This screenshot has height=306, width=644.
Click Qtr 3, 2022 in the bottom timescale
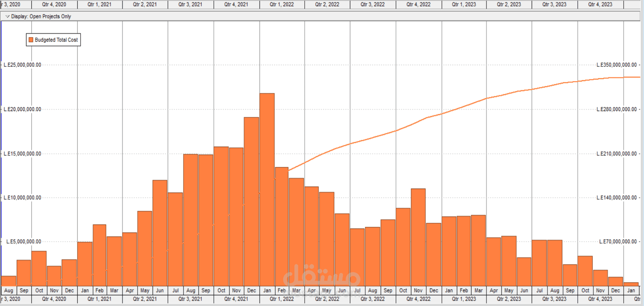point(373,299)
